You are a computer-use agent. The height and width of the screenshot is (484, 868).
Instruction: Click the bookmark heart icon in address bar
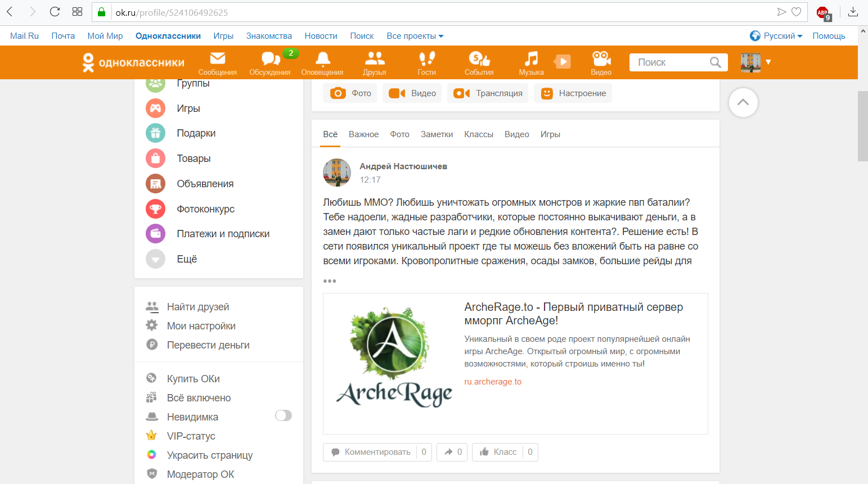[797, 12]
